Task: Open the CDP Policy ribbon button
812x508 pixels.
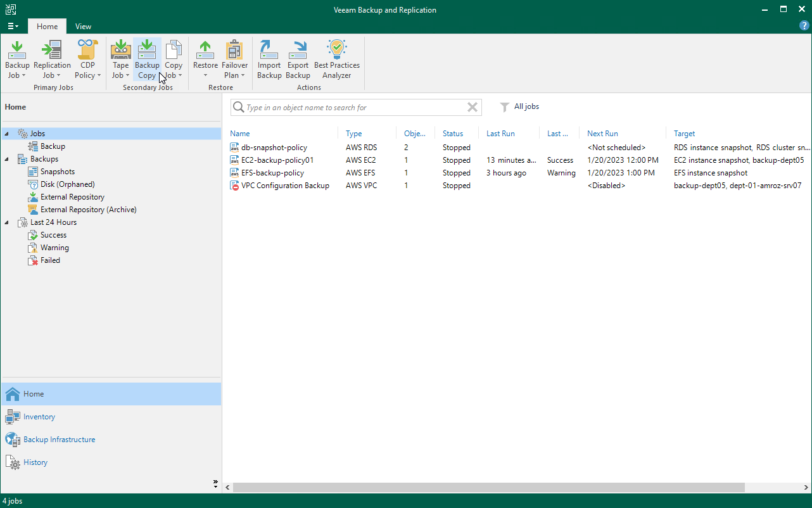Action: tap(87, 60)
